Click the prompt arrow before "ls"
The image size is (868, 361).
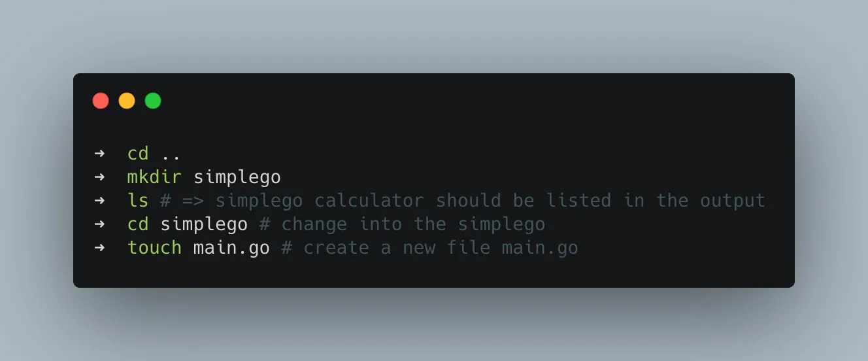point(99,201)
